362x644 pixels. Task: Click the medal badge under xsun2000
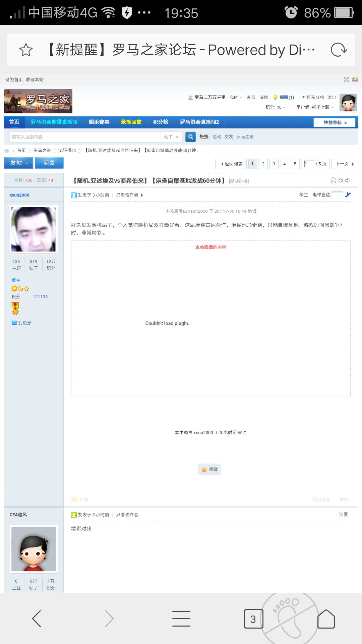(x=15, y=309)
